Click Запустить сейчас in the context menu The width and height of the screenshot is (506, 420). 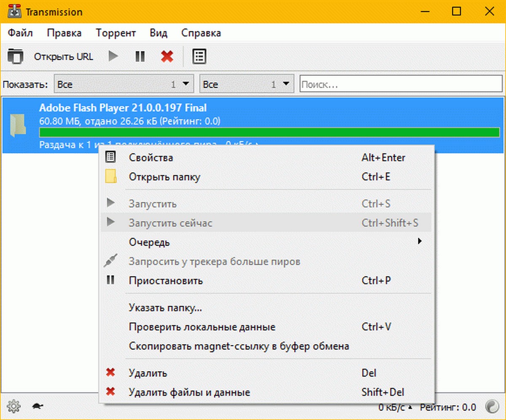266,223
